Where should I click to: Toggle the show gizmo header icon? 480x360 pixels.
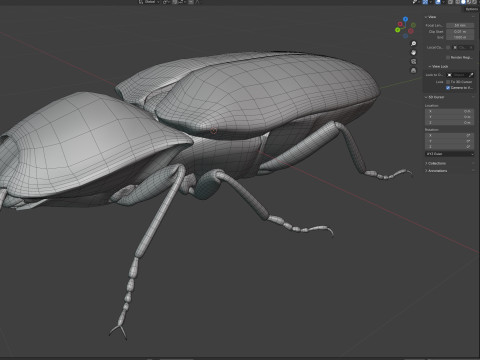(425, 2)
